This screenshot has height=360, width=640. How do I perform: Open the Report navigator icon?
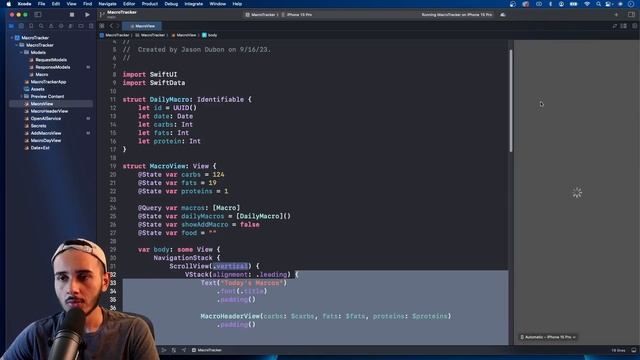click(x=91, y=26)
